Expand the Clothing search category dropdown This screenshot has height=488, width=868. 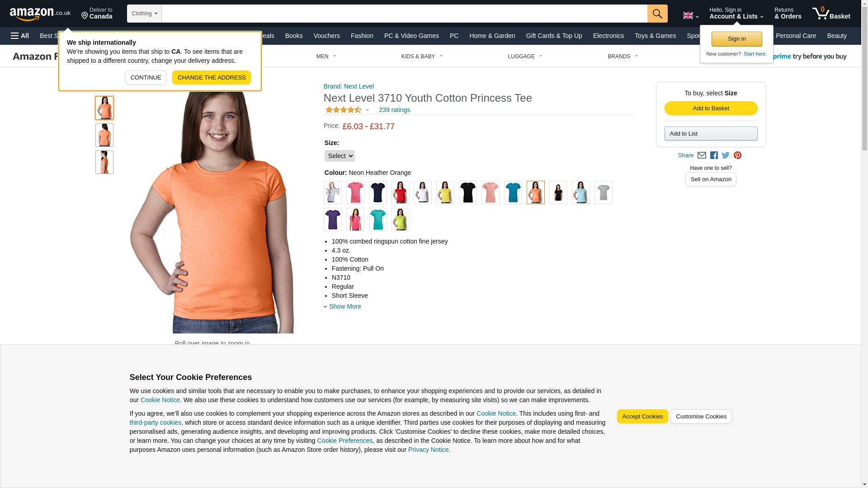[144, 14]
